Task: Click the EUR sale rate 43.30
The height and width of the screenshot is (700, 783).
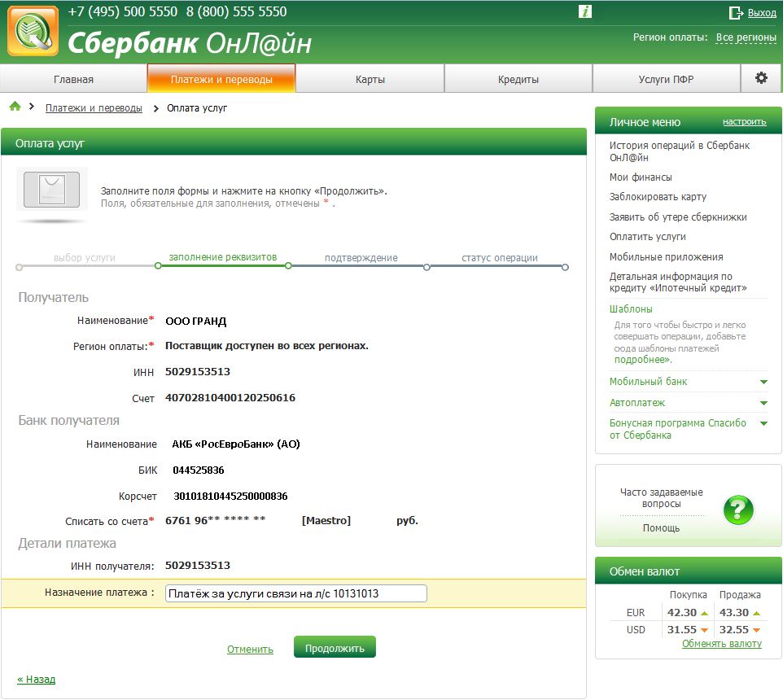Action: click(733, 612)
